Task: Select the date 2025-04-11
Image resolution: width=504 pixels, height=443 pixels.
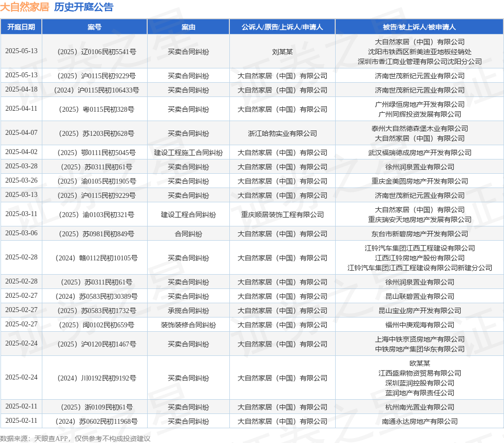Action: coord(21,109)
